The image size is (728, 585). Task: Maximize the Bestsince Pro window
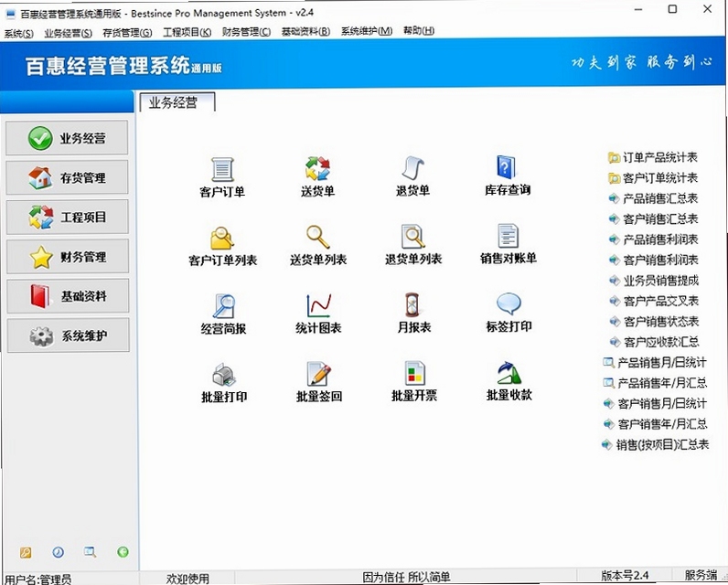(672, 9)
